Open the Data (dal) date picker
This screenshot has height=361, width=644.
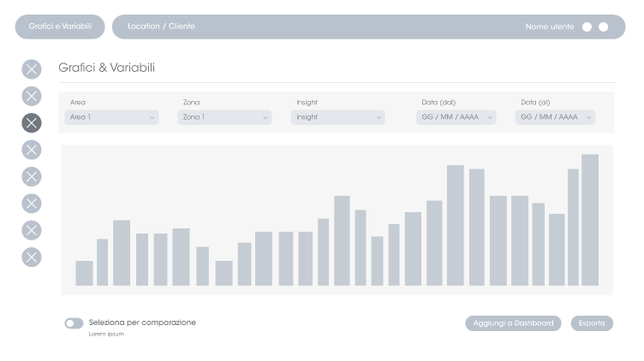tap(456, 117)
